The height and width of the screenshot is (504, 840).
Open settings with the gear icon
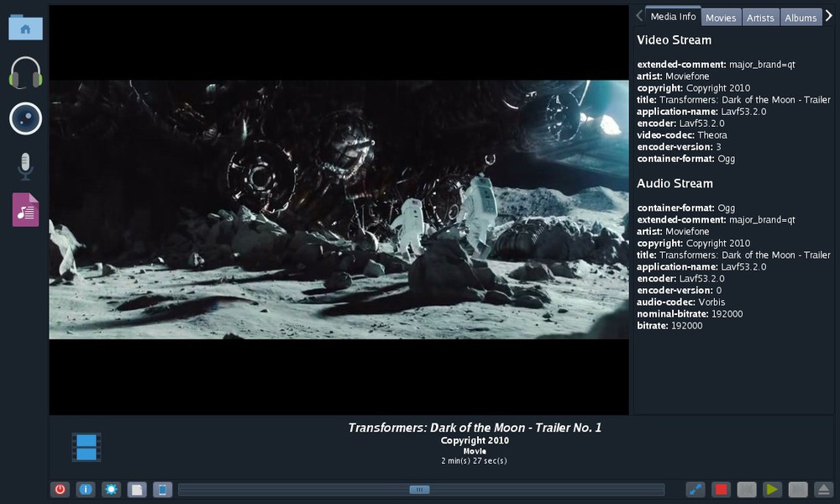pos(111,490)
